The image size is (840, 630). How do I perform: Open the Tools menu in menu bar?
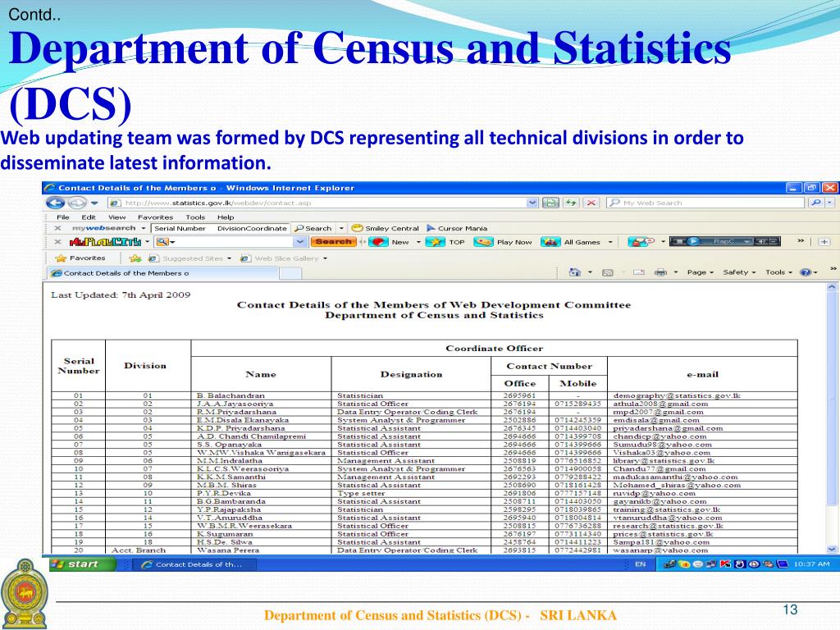[195, 217]
